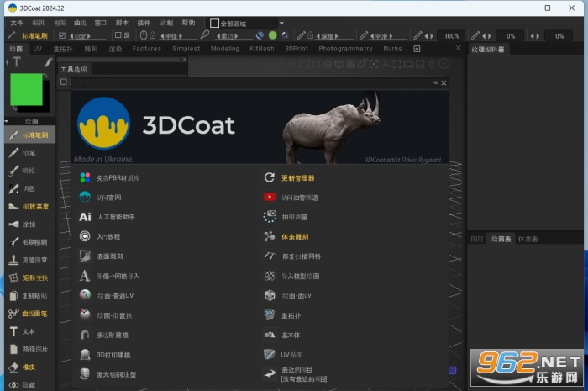Viewport: 588px width, 391px height.
Task: Start 表面雕刻 surface sculpting
Action: tap(102, 256)
